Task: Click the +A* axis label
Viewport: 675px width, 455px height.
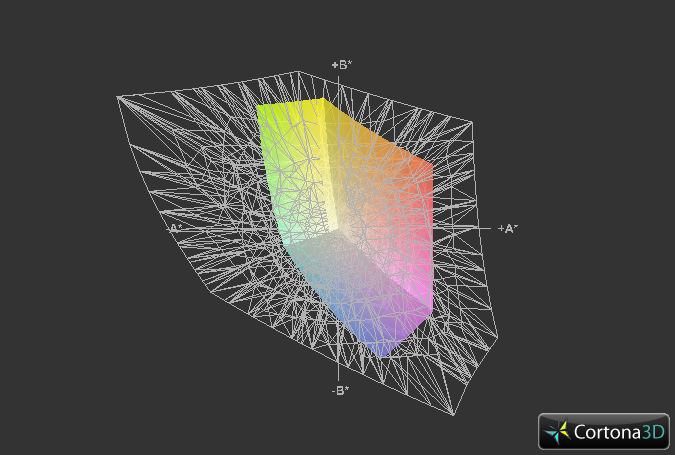Action: pos(508,229)
